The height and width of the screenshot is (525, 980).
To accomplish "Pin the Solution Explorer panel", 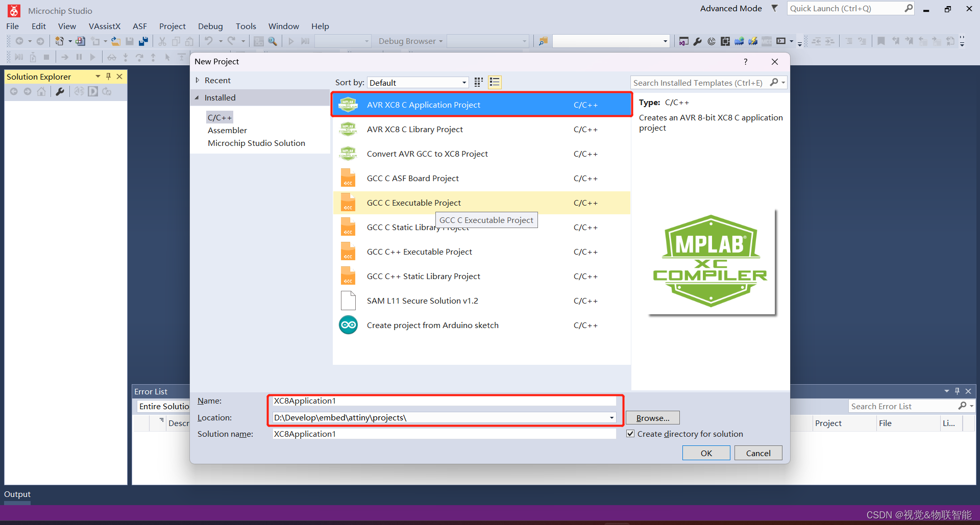I will click(x=108, y=77).
